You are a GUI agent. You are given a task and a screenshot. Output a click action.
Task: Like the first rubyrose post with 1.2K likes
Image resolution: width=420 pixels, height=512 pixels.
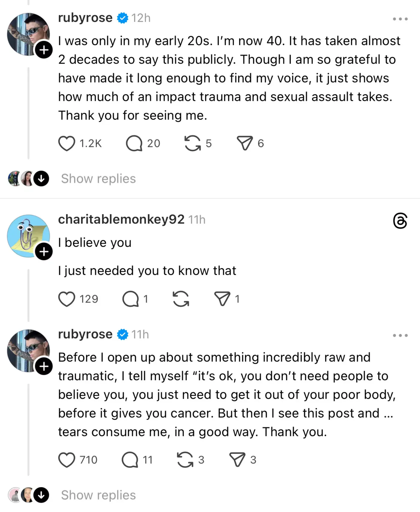click(x=67, y=143)
